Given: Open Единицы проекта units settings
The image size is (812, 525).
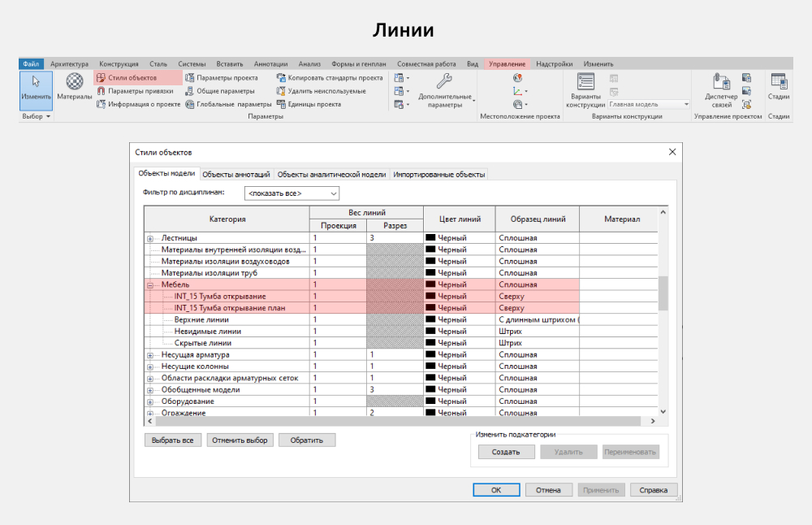Looking at the screenshot, I should coord(309,104).
